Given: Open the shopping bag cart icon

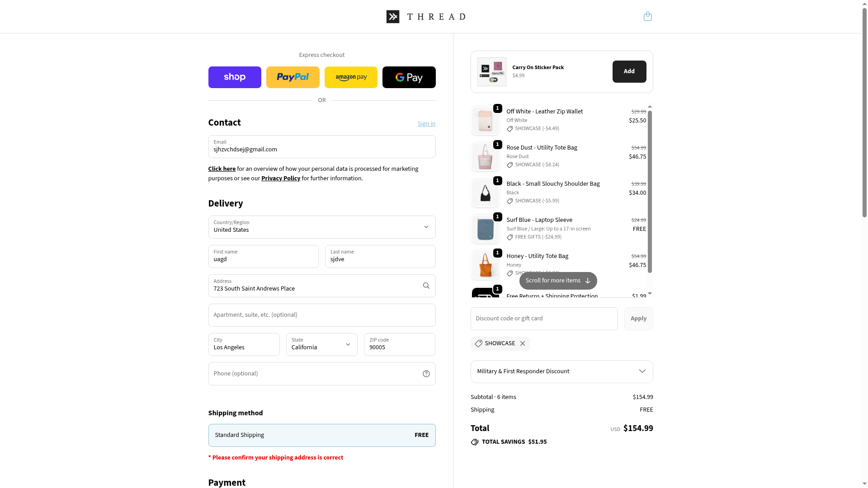Looking at the screenshot, I should point(647,17).
